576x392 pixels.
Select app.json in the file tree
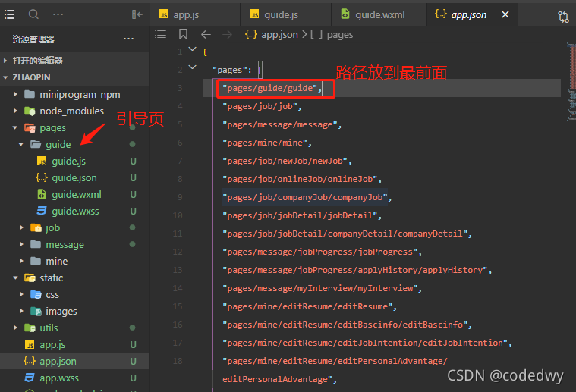[58, 361]
